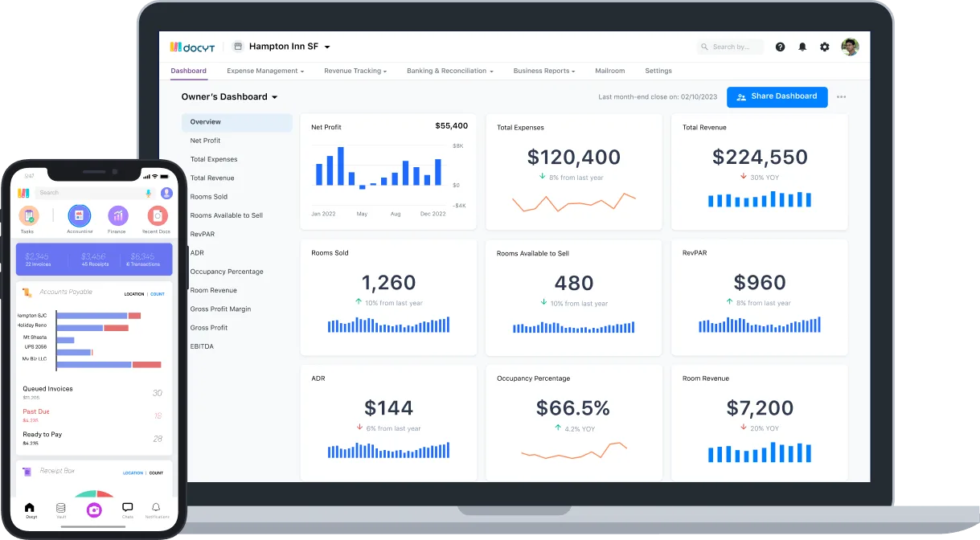Tap the Vault icon in phone nav
Viewport: 980px width, 540px height.
click(61, 508)
